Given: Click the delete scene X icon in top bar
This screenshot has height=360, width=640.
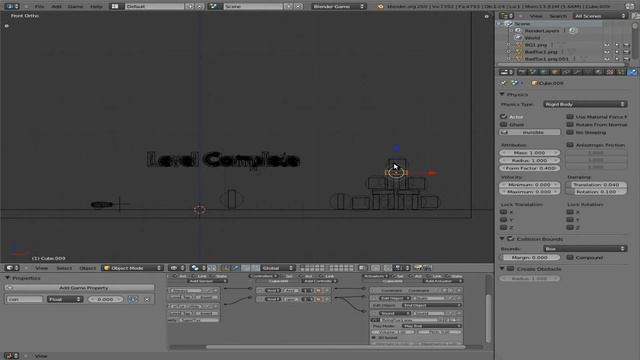Looking at the screenshot, I should (x=298, y=6).
